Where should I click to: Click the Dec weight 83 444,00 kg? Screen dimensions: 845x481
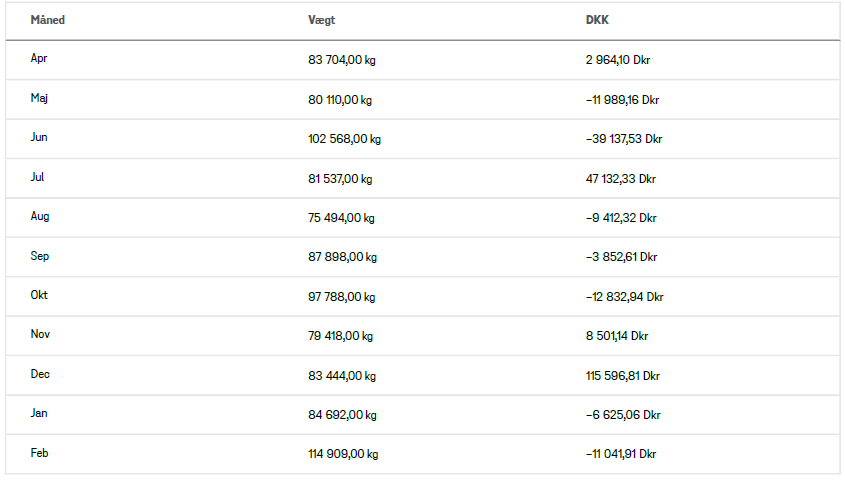click(342, 376)
